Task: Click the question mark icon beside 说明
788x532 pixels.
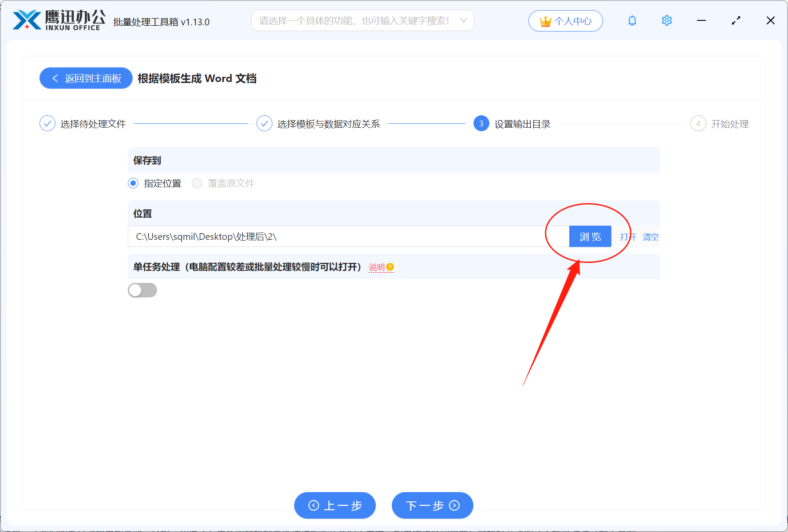Action: (390, 267)
